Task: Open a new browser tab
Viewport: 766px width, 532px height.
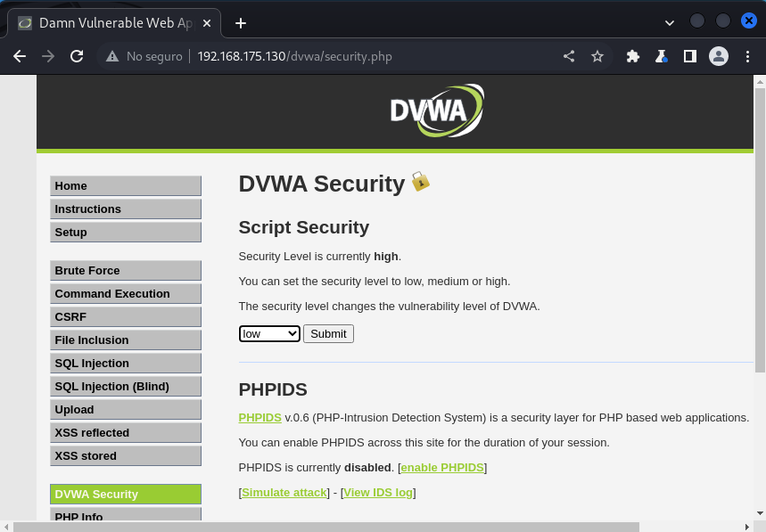Action: click(x=241, y=23)
